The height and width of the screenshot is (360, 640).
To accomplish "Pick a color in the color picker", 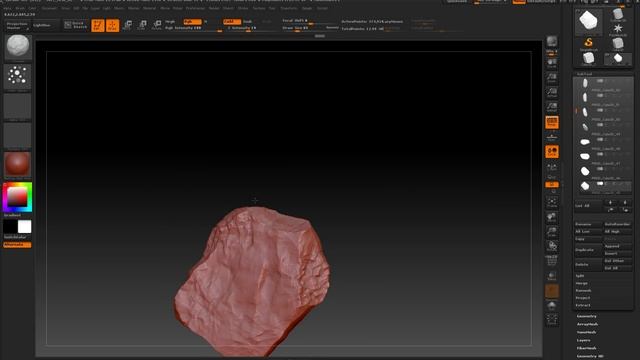I will (17, 198).
